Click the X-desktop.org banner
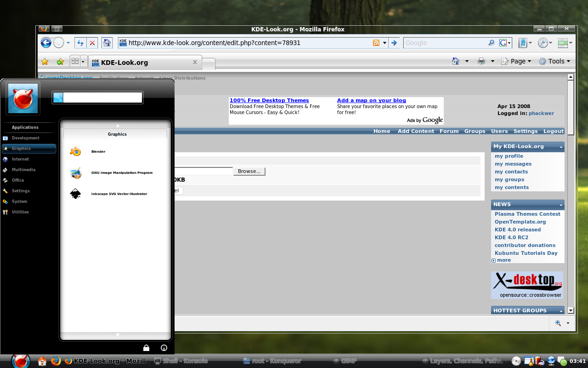Screen dimensions: 588x368 pos(527,285)
